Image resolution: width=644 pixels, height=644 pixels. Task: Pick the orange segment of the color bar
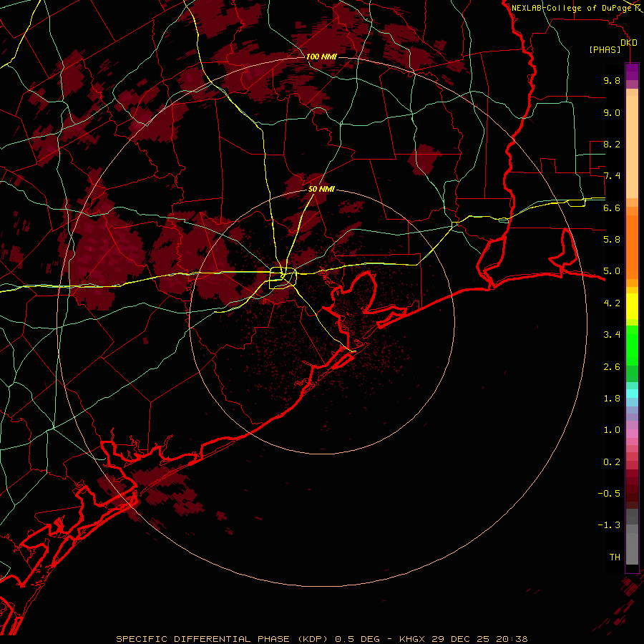[x=632, y=248]
